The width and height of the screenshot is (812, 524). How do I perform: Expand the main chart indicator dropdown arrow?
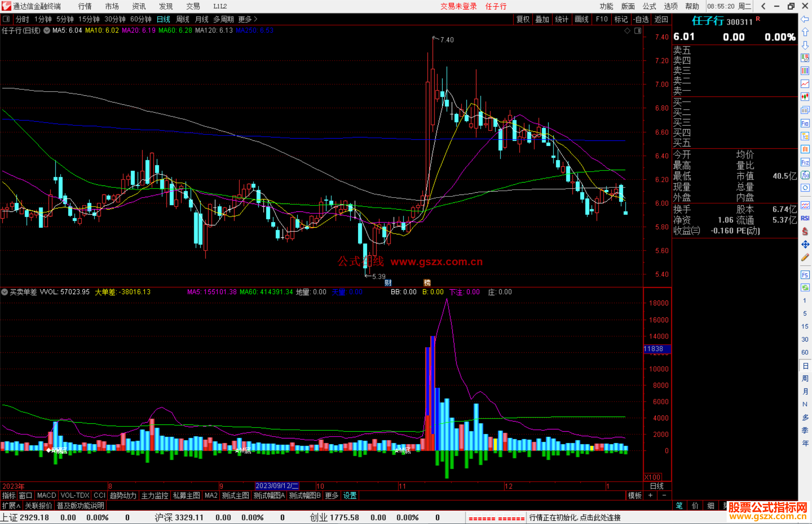tap(47, 30)
